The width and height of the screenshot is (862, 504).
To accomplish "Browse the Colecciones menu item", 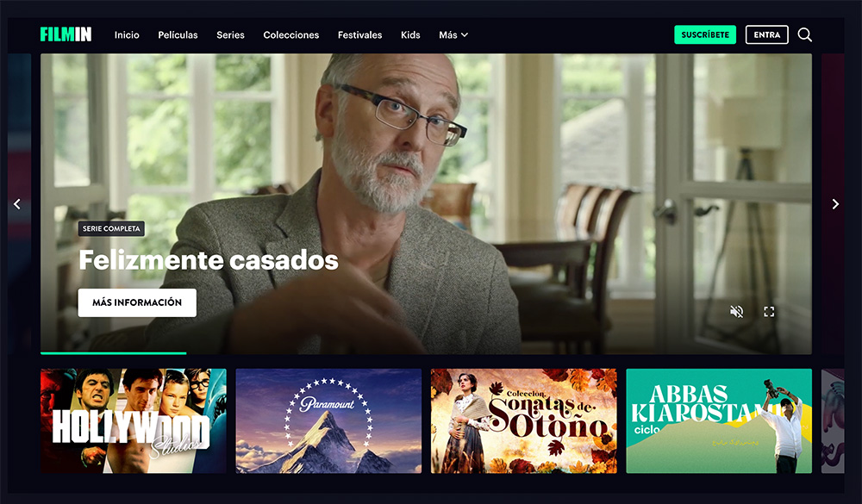I will coord(290,34).
